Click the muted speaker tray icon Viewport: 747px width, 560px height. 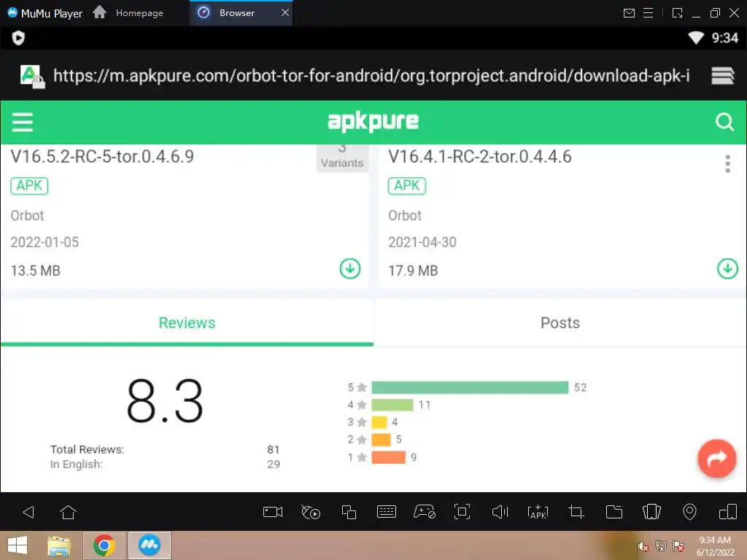tap(643, 546)
